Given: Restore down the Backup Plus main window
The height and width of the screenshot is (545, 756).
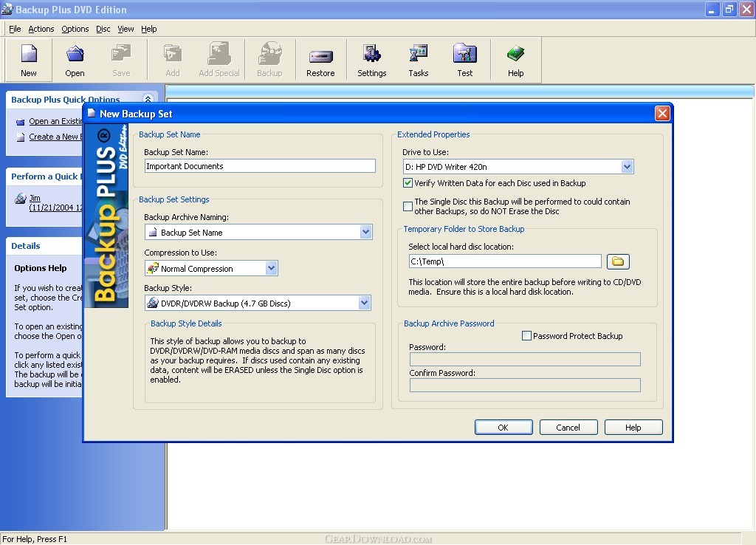Looking at the screenshot, I should click(729, 9).
